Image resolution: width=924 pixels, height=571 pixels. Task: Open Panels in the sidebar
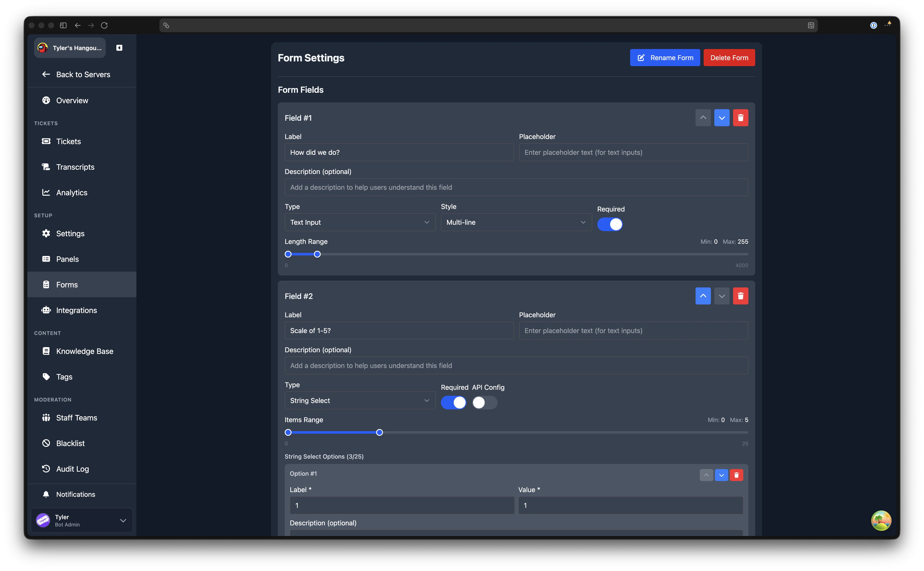coord(82,259)
